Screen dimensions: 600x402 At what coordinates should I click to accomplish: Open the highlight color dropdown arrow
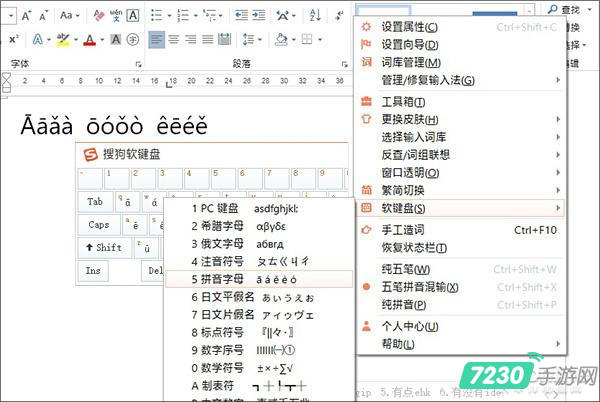[x=76, y=39]
